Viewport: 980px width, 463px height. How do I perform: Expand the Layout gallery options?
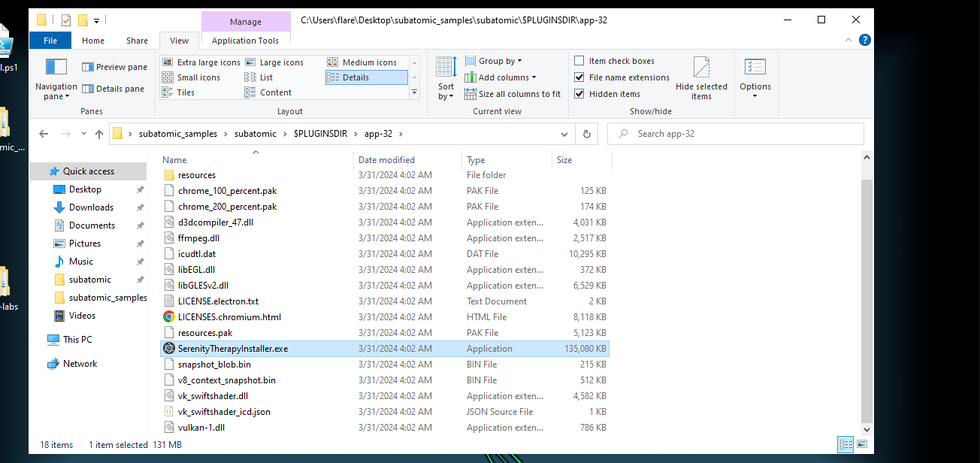pyautogui.click(x=414, y=92)
